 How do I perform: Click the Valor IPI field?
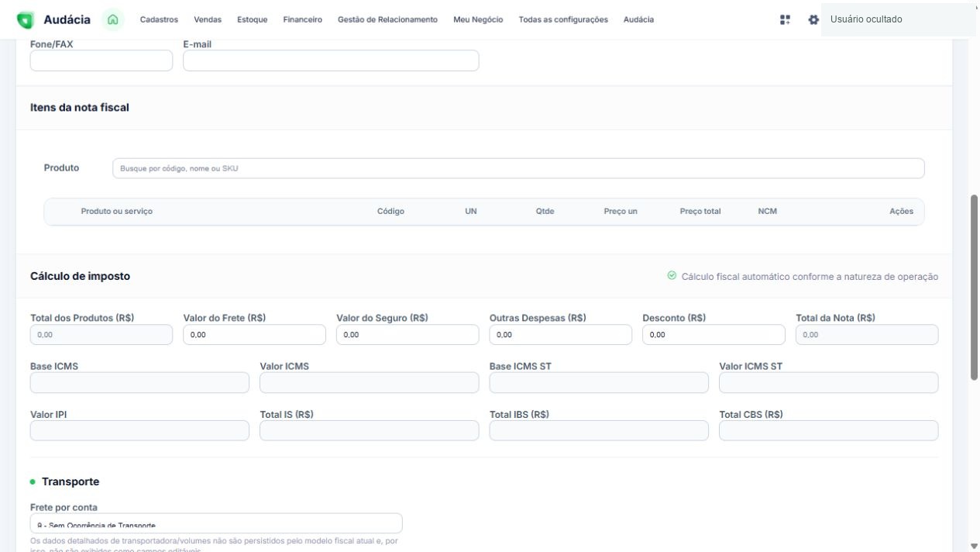[x=139, y=431]
